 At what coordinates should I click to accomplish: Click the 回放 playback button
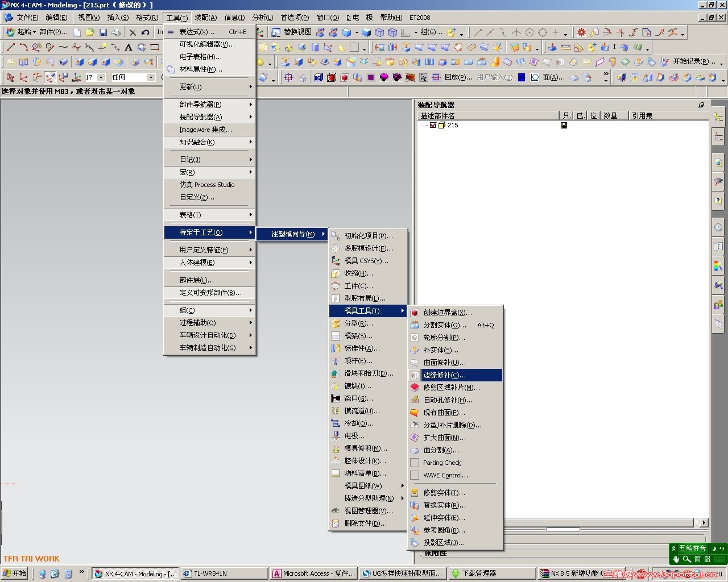point(458,77)
